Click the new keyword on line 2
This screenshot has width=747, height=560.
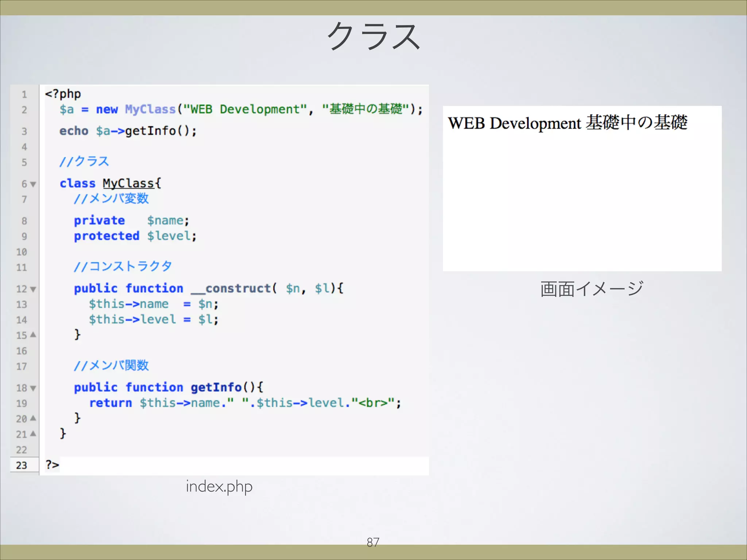tap(107, 109)
